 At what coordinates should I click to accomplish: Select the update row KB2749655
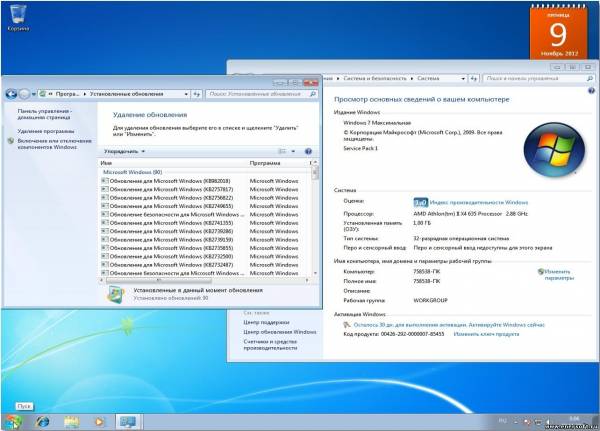coord(204,206)
